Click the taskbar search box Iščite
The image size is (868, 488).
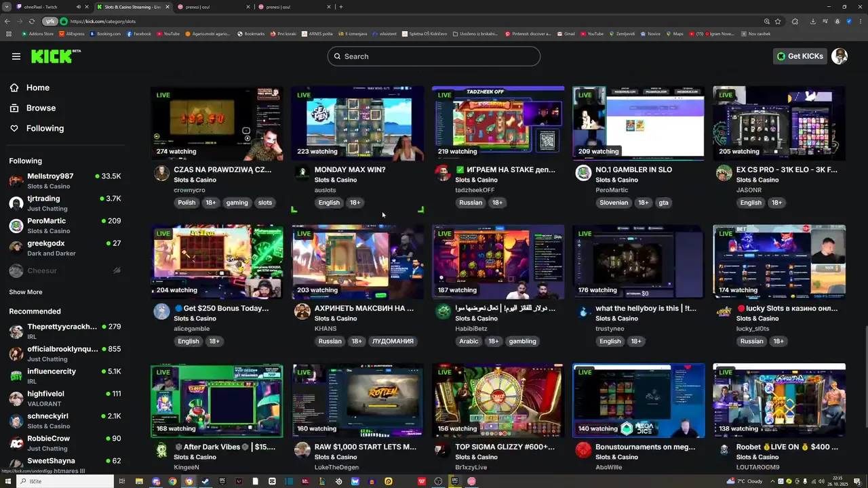click(66, 481)
